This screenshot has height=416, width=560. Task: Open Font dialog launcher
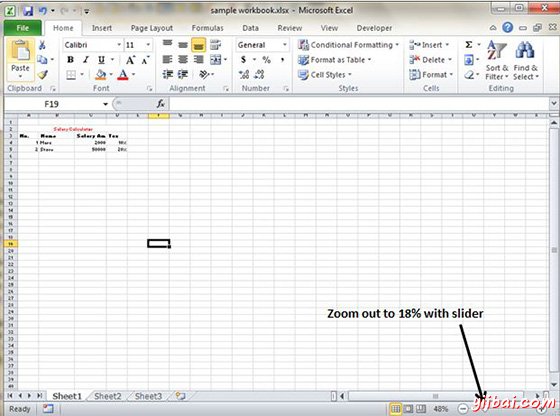150,89
